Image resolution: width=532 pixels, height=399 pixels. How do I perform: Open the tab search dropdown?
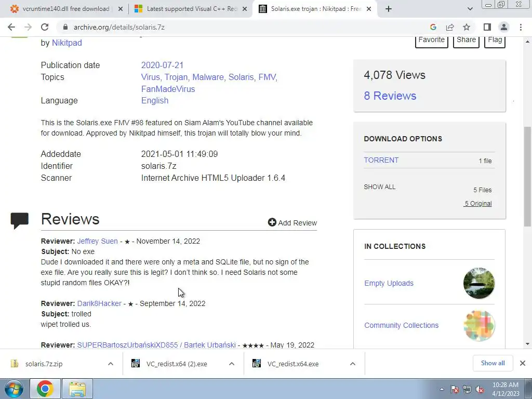click(470, 9)
